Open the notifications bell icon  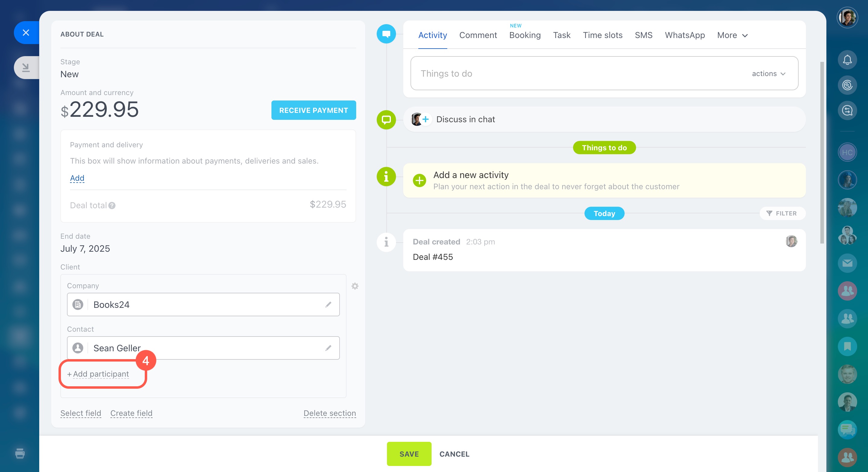pyautogui.click(x=847, y=60)
